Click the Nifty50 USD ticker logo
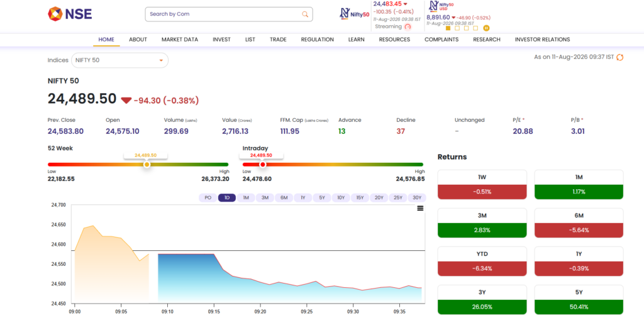Viewport: 644px width, 325px height. click(441, 6)
